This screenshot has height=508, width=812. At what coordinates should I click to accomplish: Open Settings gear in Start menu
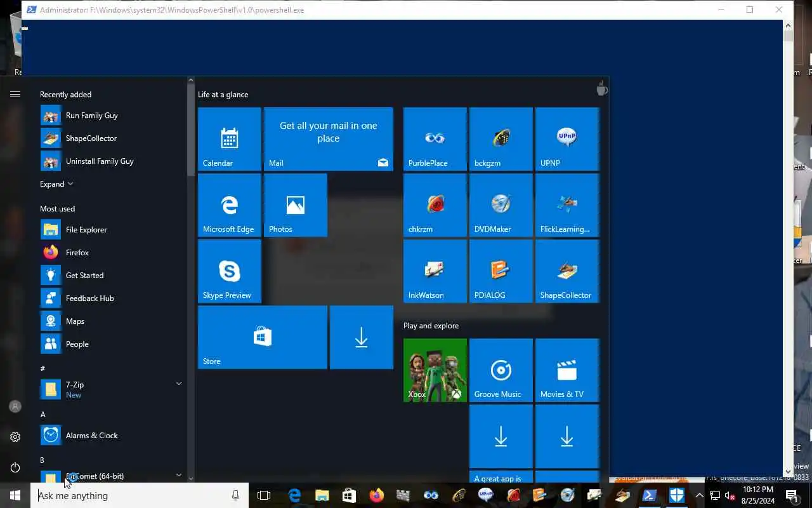[x=15, y=437]
